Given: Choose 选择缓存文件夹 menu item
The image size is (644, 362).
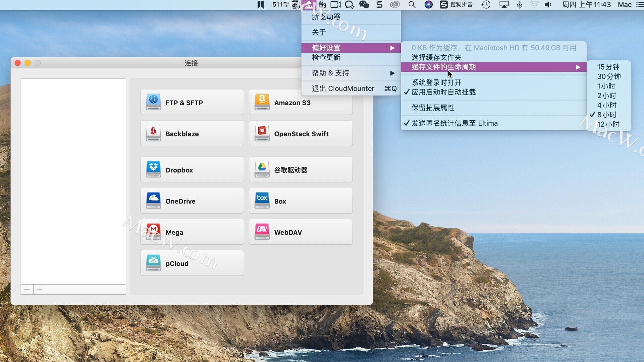Looking at the screenshot, I should (494, 57).
